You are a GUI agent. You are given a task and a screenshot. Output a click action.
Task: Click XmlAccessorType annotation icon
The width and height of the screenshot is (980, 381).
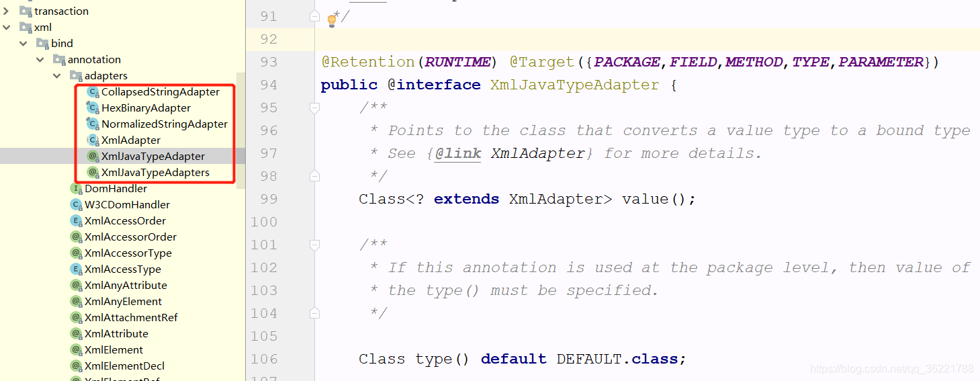[x=76, y=253]
